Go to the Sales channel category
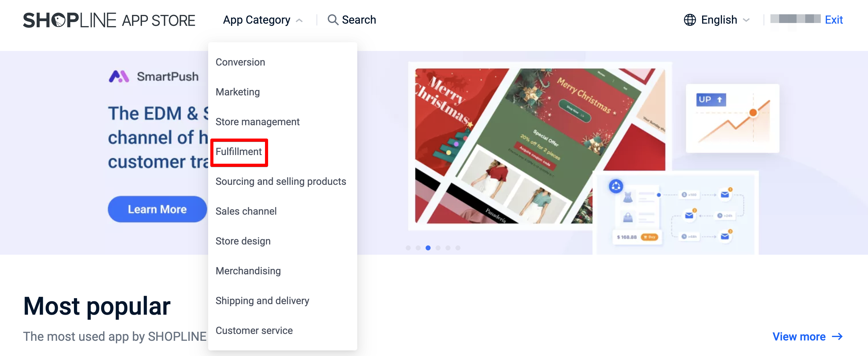Image resolution: width=868 pixels, height=356 pixels. click(246, 211)
